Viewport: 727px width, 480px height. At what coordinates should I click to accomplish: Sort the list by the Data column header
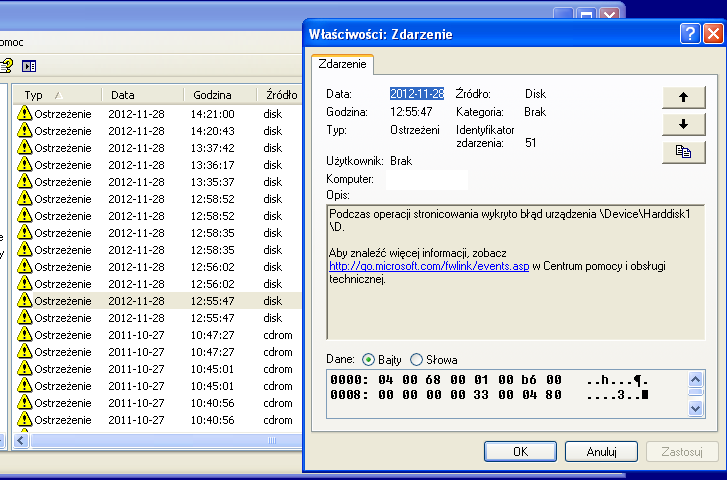coord(143,95)
